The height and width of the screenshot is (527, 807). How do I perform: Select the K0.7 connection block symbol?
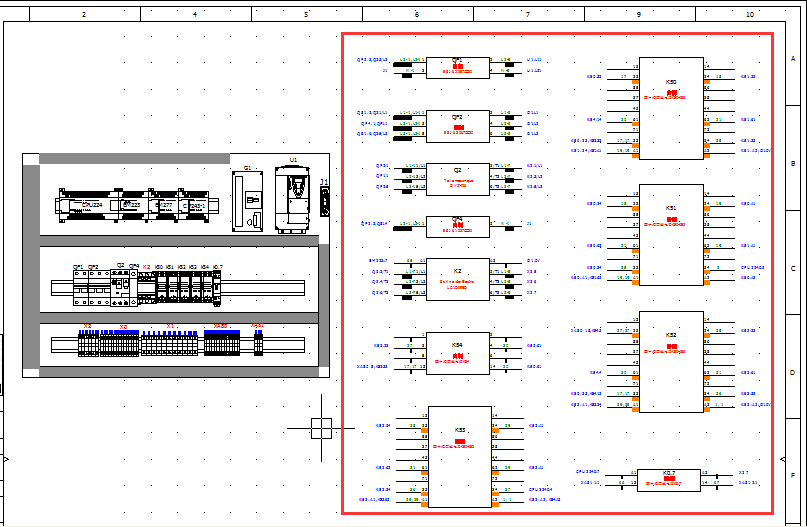pos(669,480)
